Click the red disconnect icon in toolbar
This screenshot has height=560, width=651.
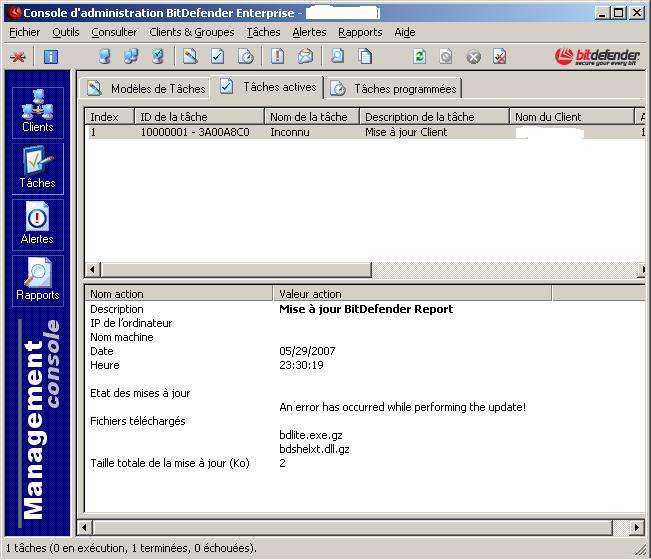(17, 56)
